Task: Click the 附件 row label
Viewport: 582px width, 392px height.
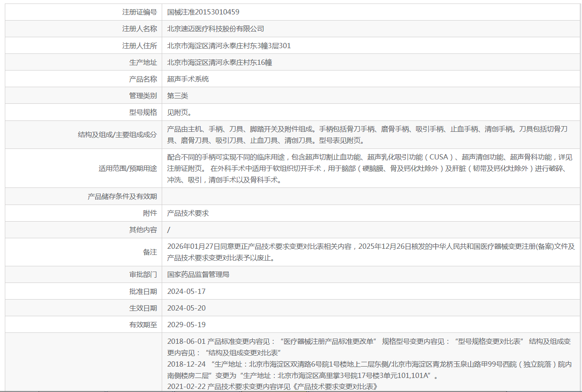Action: [x=150, y=213]
